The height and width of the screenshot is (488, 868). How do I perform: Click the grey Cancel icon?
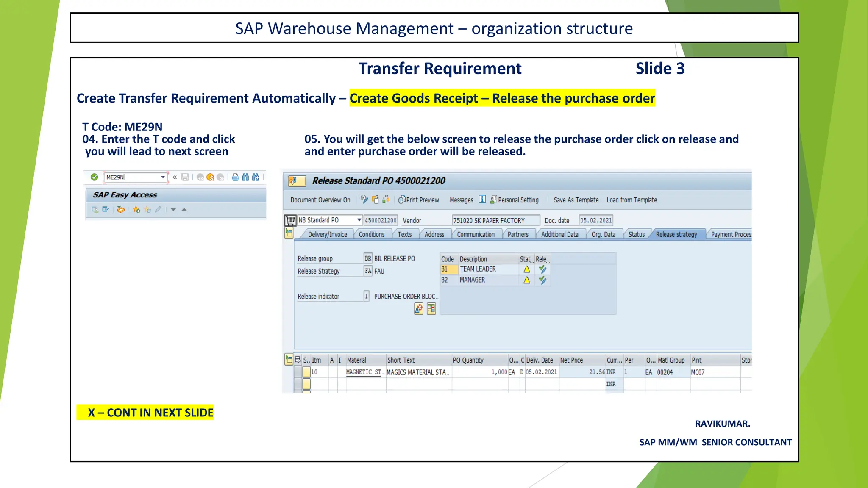click(220, 177)
